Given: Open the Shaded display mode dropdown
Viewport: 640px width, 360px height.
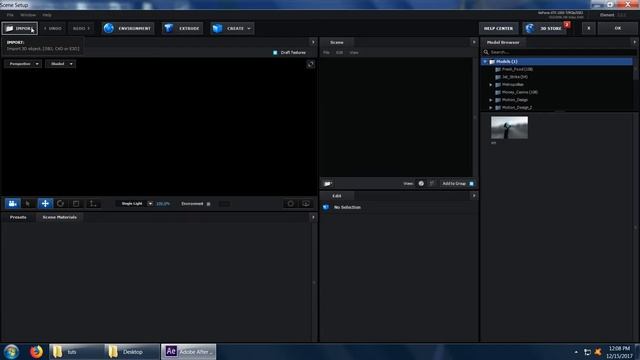Looking at the screenshot, I should click(x=60, y=64).
